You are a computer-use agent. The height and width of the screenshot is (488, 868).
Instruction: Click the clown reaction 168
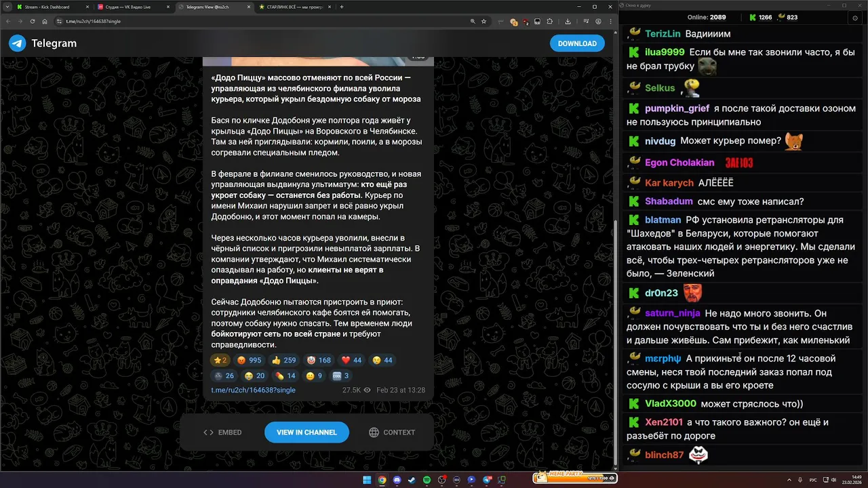tap(318, 361)
